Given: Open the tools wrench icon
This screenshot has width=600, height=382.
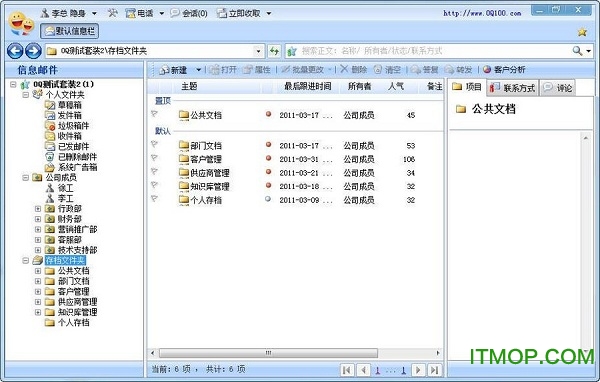Looking at the screenshot, I should point(112,13).
